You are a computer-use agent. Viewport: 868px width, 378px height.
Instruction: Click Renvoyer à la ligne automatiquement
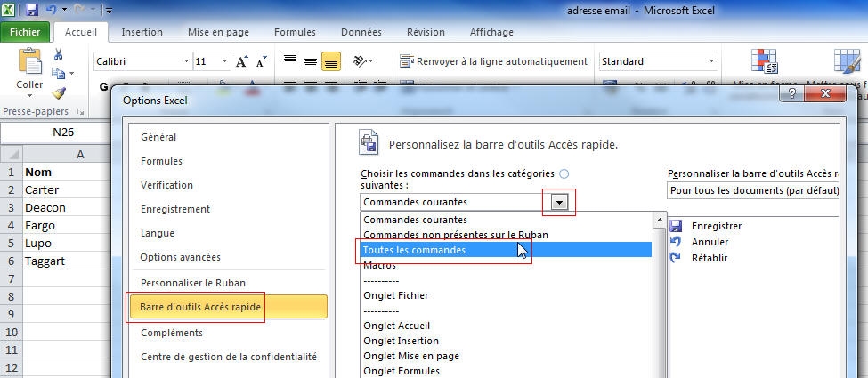493,61
